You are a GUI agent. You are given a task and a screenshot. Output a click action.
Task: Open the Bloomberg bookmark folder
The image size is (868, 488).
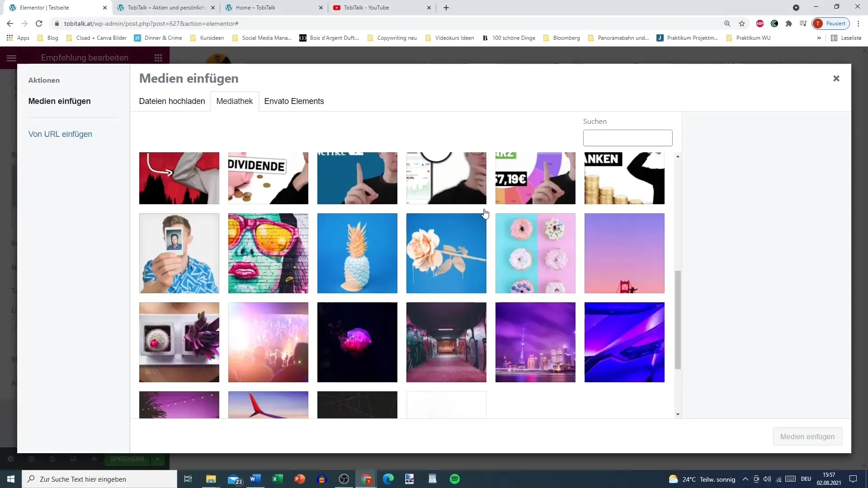(561, 38)
